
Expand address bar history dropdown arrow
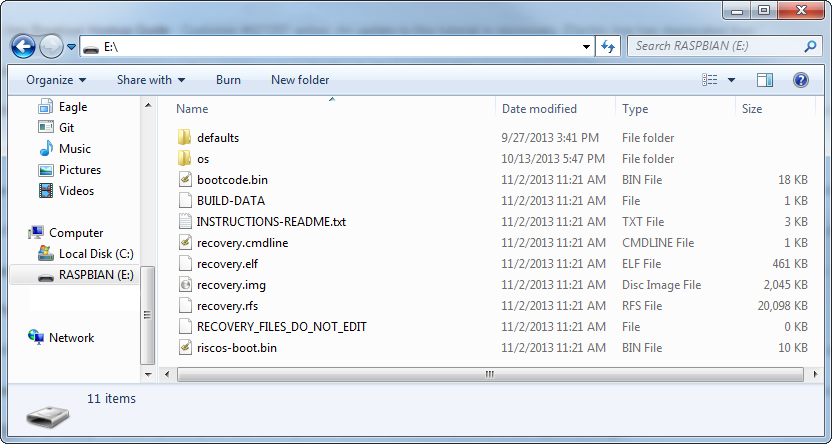point(585,47)
